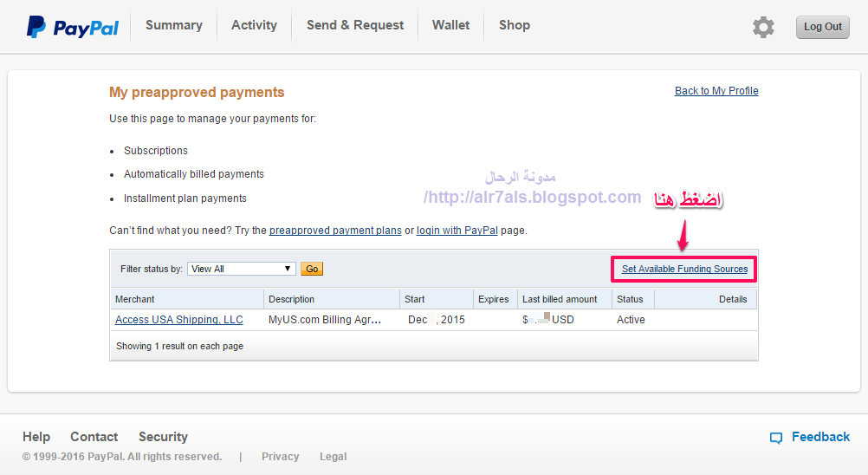
Task: Click the USD billed amount cell
Action: tap(548, 320)
